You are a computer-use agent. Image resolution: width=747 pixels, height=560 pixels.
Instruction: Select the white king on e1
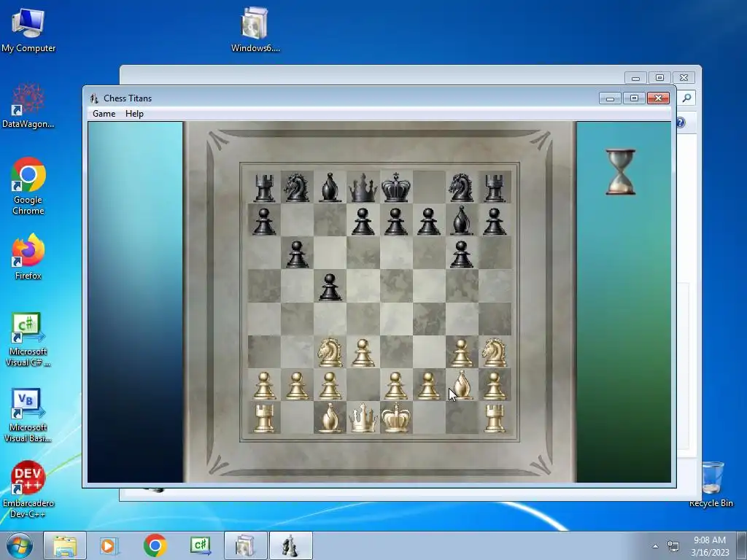396,418
